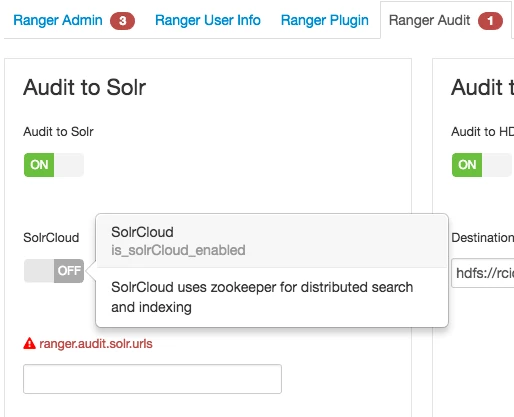Click the Destination label in the right panel
The image size is (514, 417).
point(483,238)
